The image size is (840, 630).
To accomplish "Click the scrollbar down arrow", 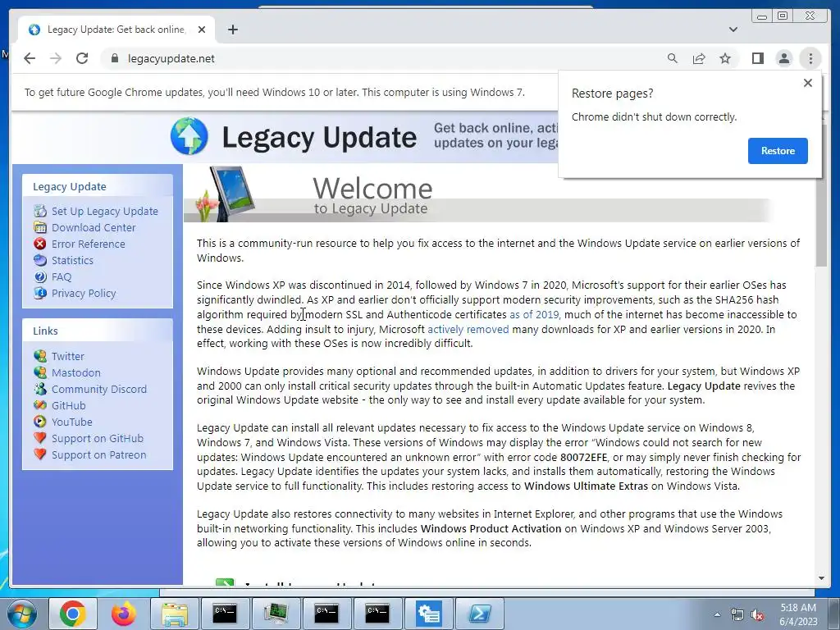I will click(x=821, y=578).
